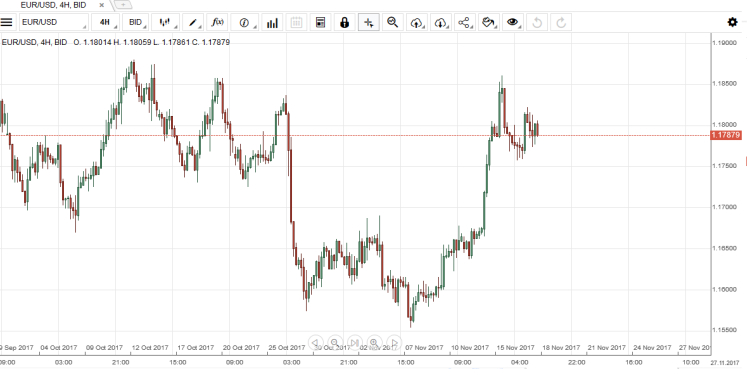Expand the EUR/USD instrument dropdown
750x379 pixels.
54,22
